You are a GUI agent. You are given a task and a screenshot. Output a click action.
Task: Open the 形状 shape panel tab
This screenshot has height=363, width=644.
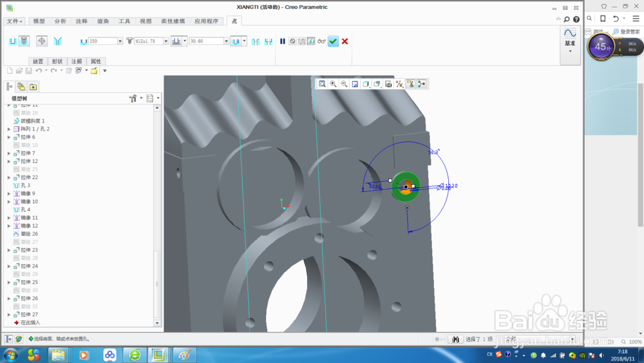click(x=57, y=61)
